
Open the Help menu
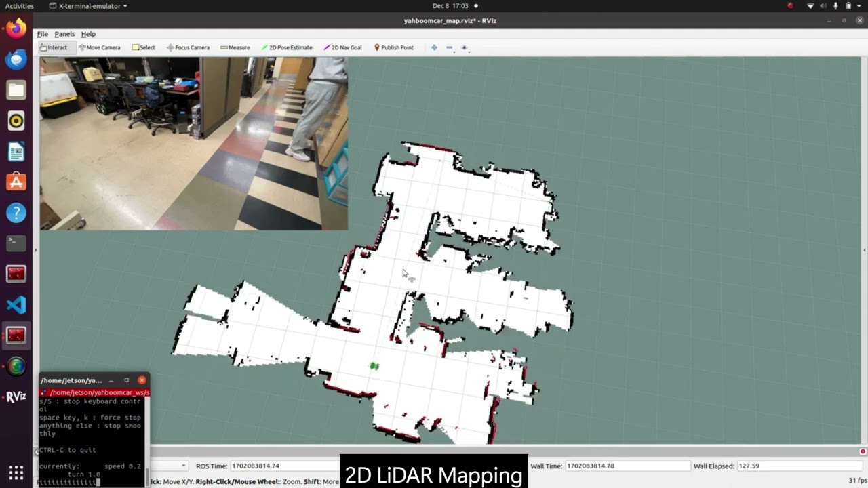(88, 34)
